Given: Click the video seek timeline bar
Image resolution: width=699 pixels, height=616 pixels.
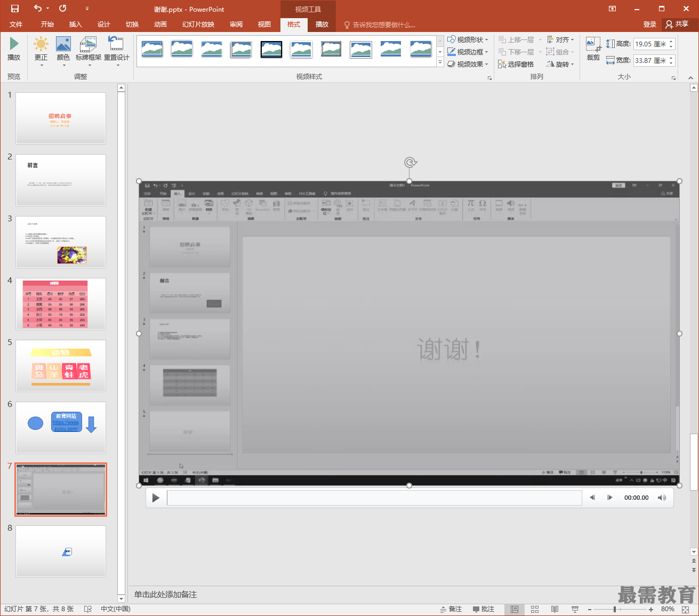Looking at the screenshot, I should 374,498.
